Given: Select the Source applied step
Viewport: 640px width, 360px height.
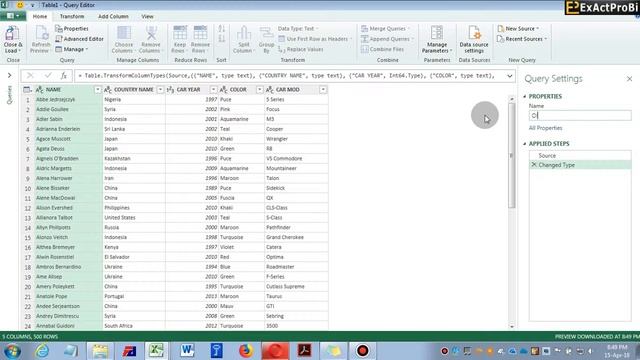Looking at the screenshot, I should pos(580,156).
